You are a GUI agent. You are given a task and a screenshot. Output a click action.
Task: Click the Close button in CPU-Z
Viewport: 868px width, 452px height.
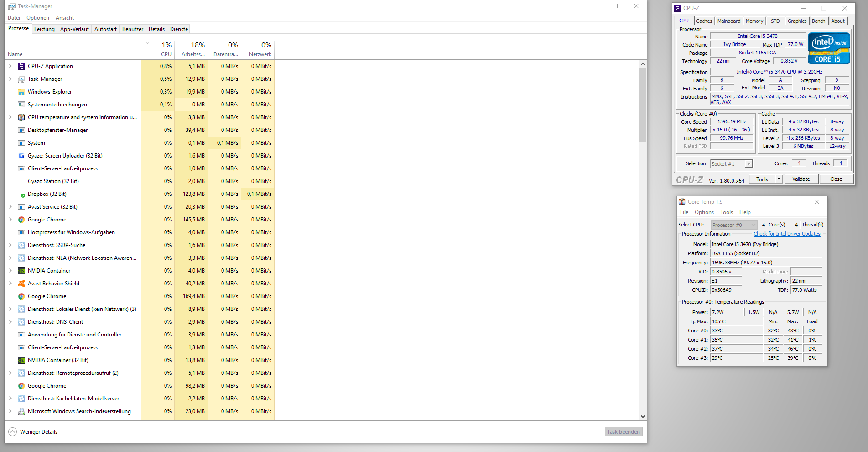click(836, 179)
